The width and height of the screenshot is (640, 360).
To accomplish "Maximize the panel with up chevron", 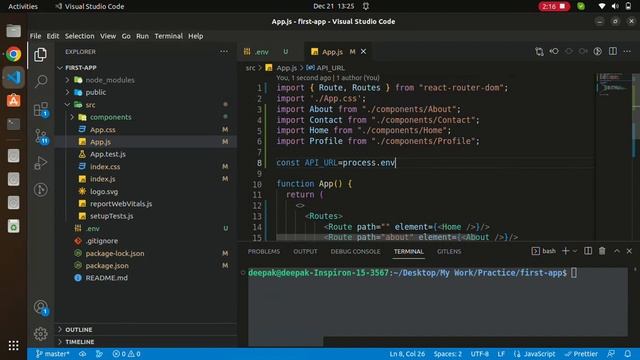I will (617, 251).
